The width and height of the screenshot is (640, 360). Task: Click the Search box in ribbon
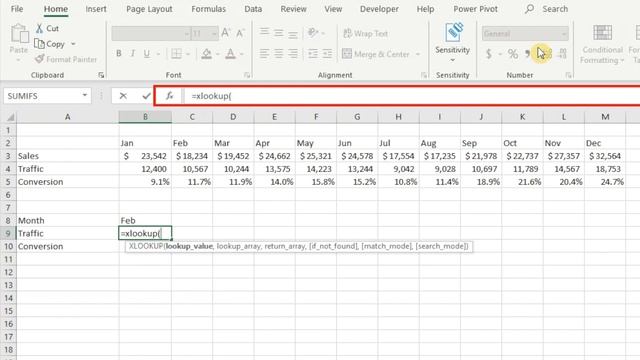click(x=547, y=9)
